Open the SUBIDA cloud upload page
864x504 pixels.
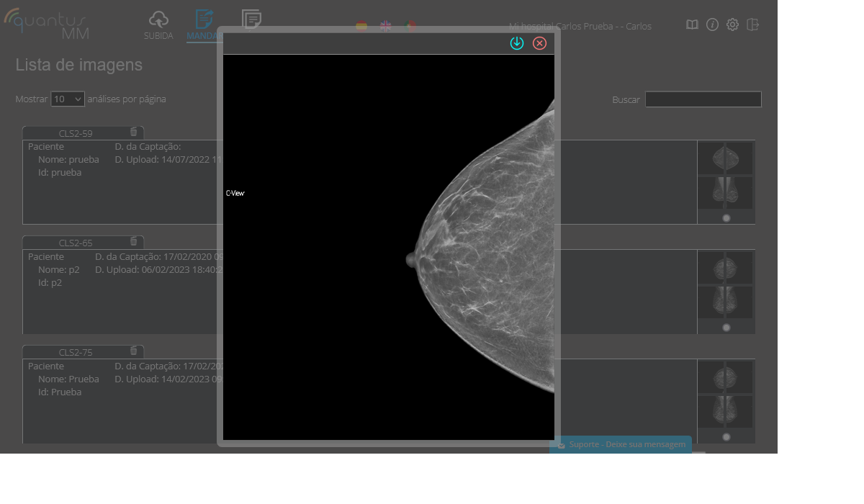point(158,25)
